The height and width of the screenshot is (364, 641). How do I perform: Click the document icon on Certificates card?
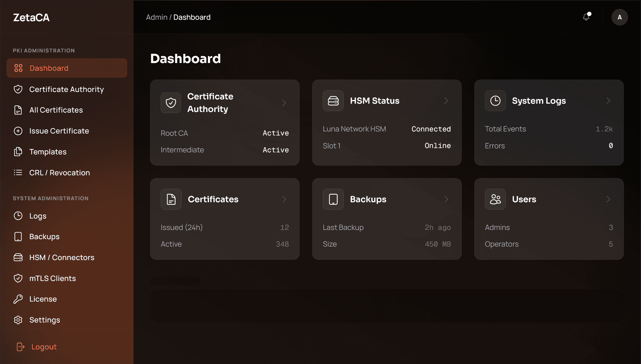(171, 199)
